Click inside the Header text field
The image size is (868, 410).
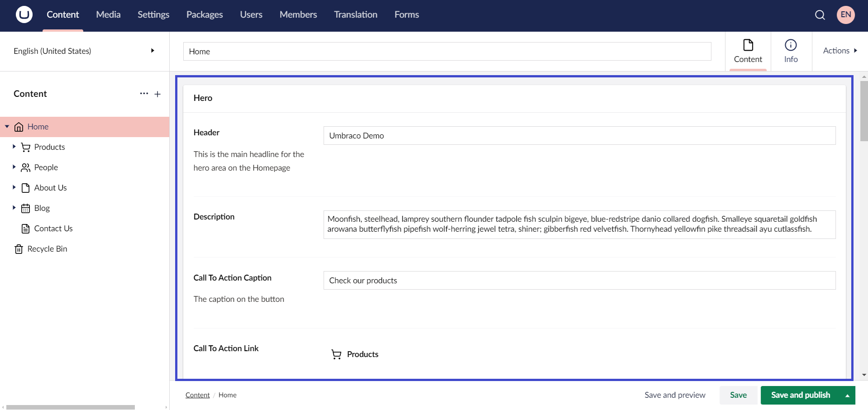[x=579, y=135]
